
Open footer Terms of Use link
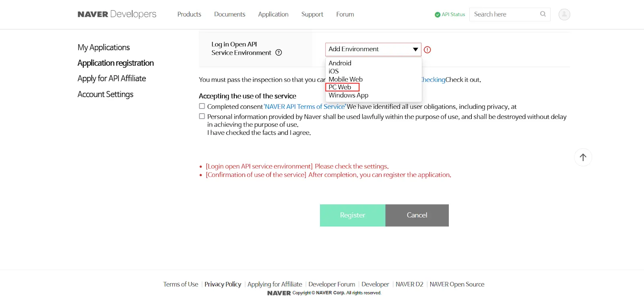pos(181,284)
